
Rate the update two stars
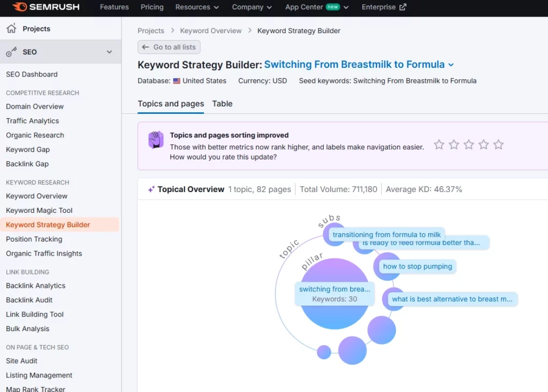pyautogui.click(x=454, y=144)
